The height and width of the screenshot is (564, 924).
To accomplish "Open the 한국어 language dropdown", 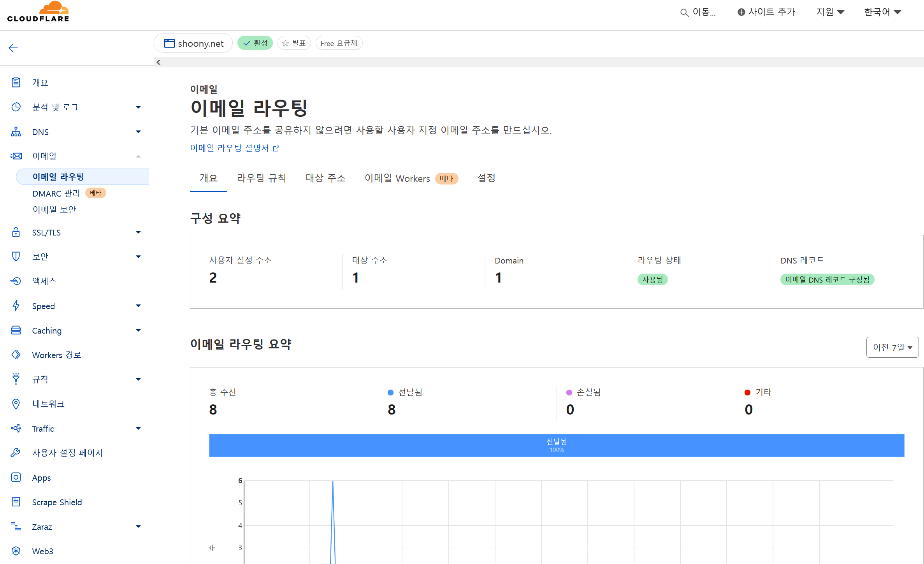I will [x=882, y=12].
